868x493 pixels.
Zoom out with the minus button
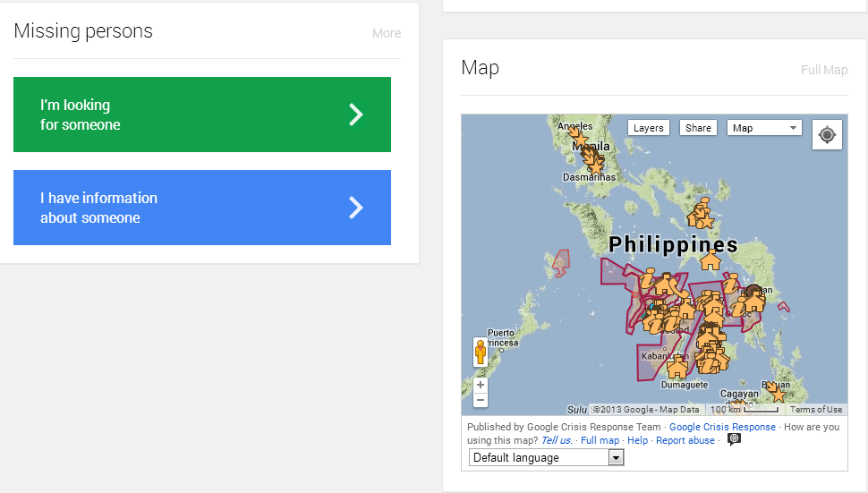481,400
